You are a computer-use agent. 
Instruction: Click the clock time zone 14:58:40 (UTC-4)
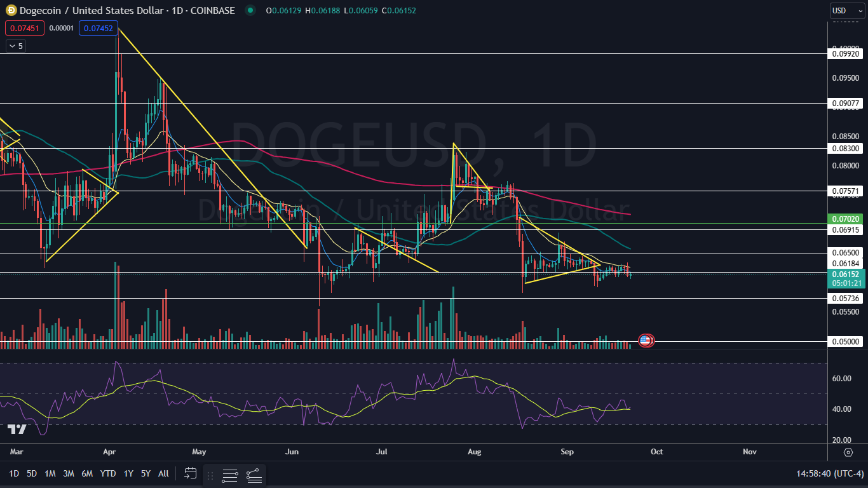coord(831,473)
